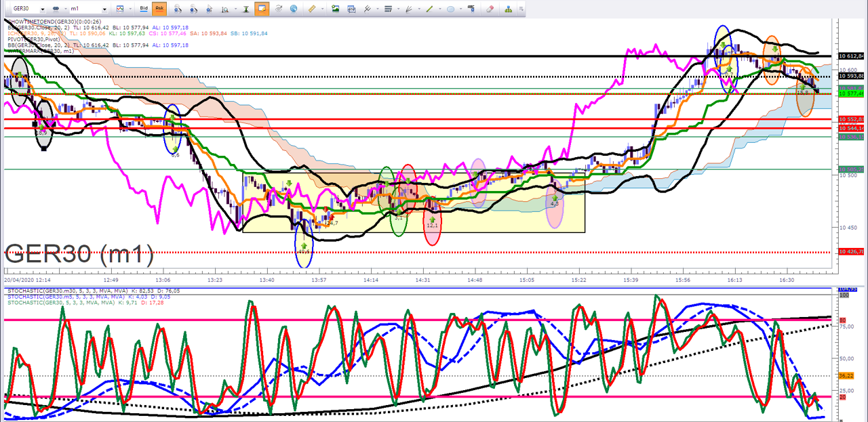Click the zoom out magnifier icon
Screen dimensions: 868x422
[193, 9]
